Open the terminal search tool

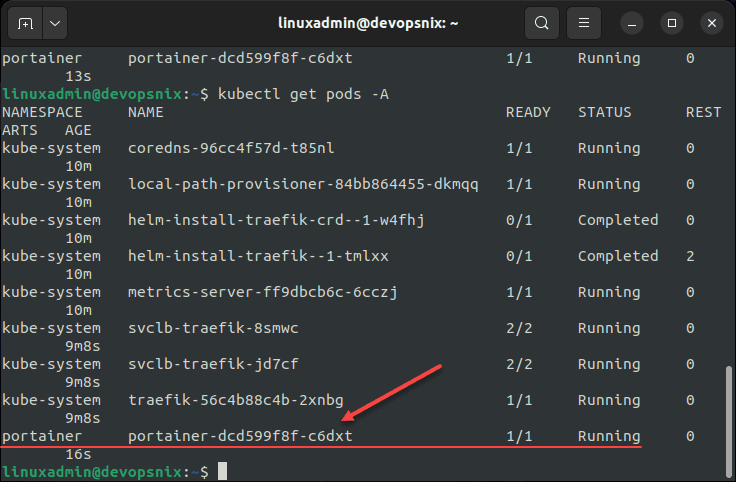(542, 23)
